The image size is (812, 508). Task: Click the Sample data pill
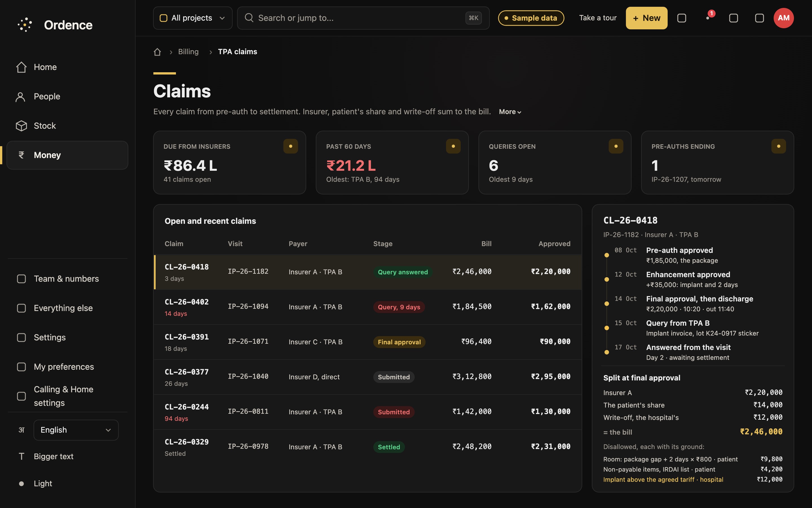pos(531,18)
